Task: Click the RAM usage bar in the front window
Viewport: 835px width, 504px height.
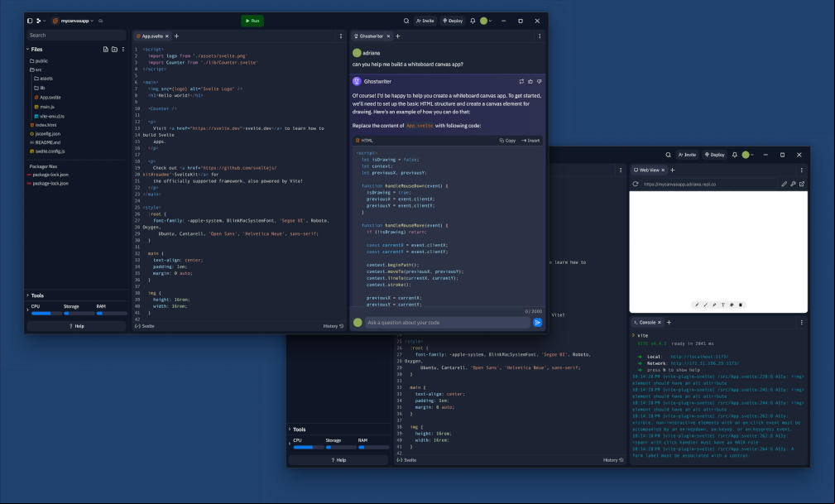Action: 111,314
